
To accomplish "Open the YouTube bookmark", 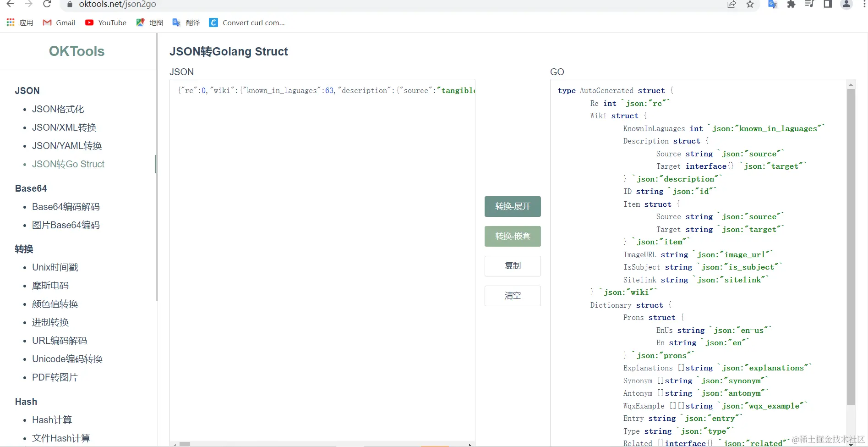I will [x=106, y=22].
